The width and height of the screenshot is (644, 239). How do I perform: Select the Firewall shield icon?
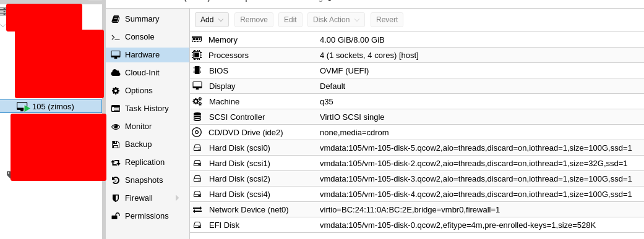click(116, 198)
